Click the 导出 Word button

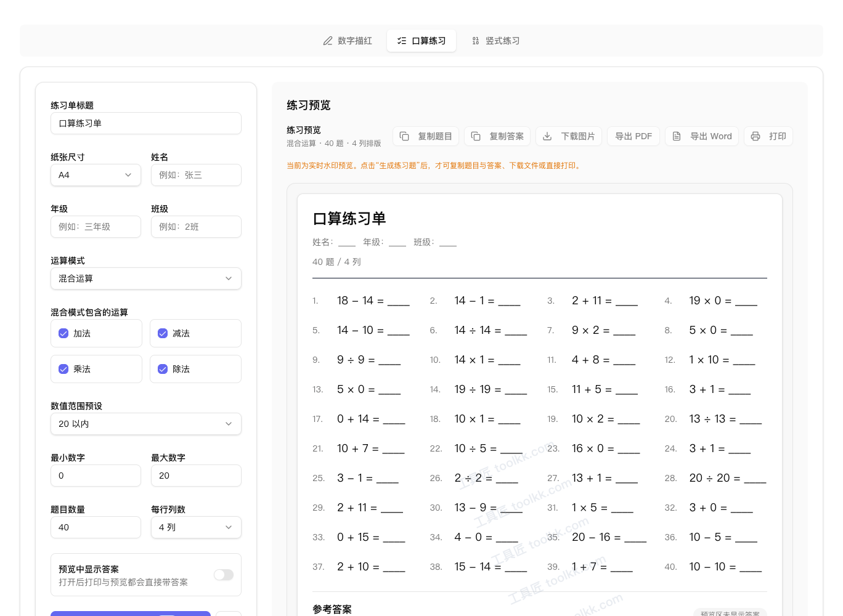(x=702, y=136)
